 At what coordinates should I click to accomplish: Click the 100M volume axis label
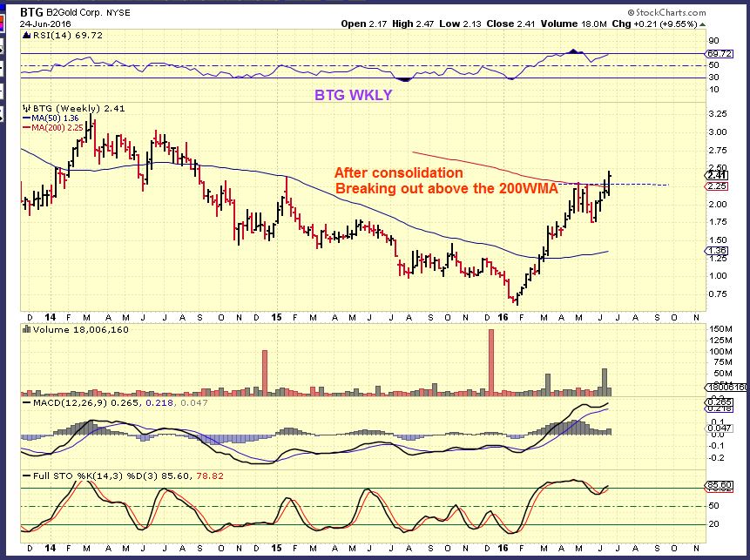click(x=720, y=352)
